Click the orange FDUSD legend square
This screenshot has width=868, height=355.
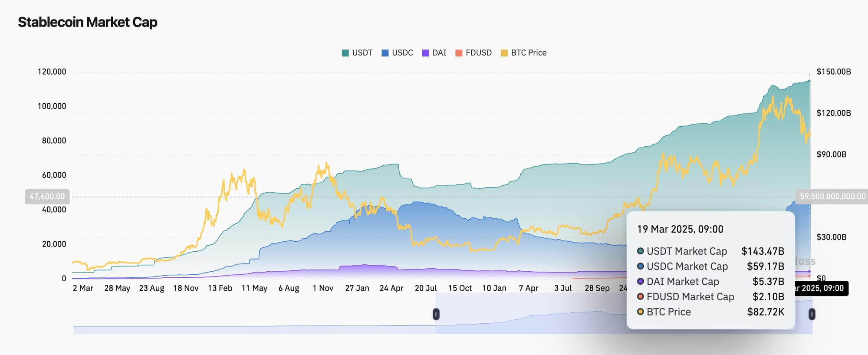(x=459, y=53)
